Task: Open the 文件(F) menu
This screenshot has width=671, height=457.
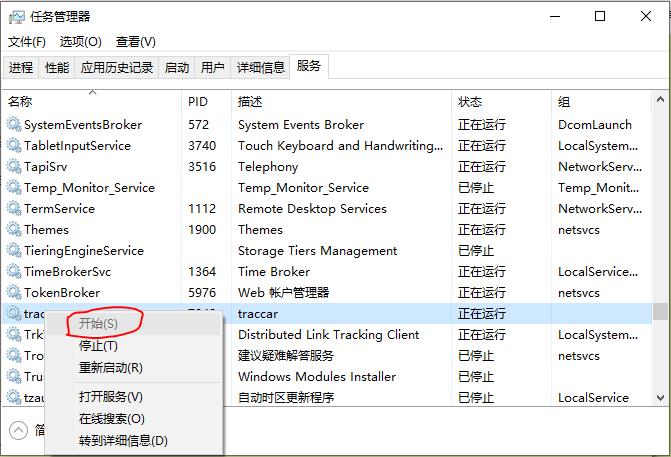Action: point(27,42)
